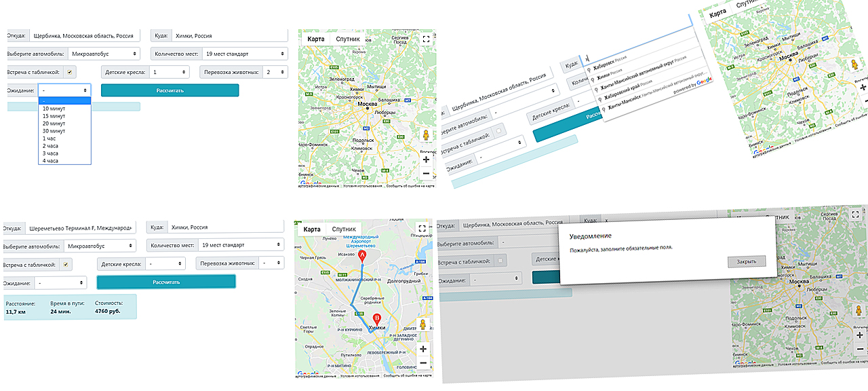This screenshot has width=868, height=391.
Task: Zoom out on map behind Уведомление dialog
Action: 860,350
